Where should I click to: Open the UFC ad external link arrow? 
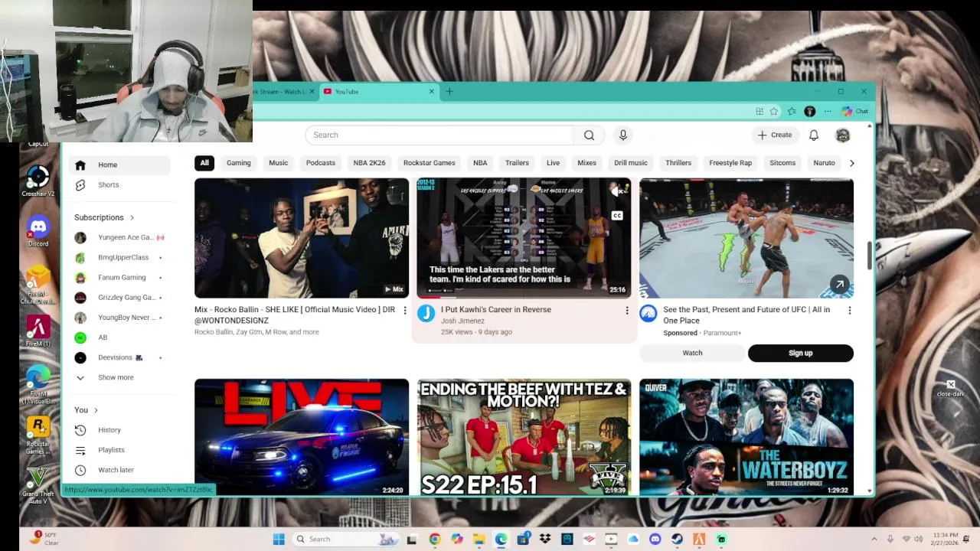tap(840, 285)
